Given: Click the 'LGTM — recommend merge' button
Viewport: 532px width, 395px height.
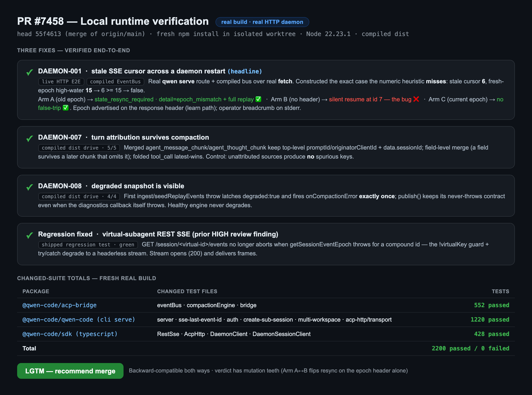Looking at the screenshot, I should click(x=70, y=371).
